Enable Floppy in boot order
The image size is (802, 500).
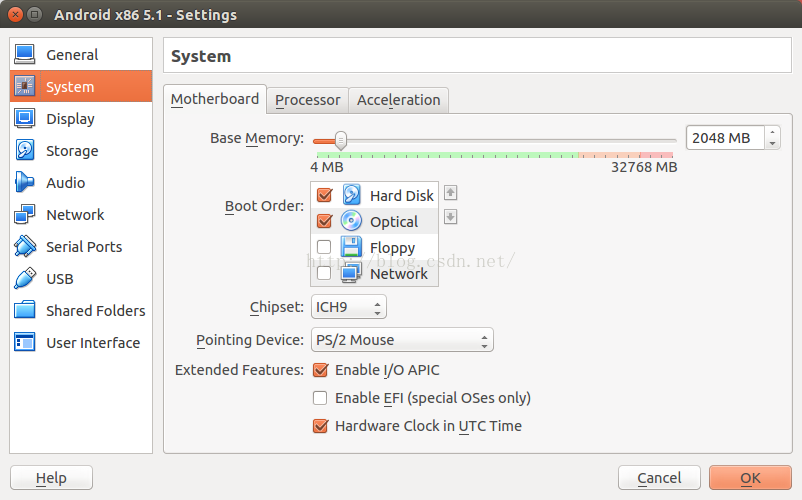pos(324,247)
